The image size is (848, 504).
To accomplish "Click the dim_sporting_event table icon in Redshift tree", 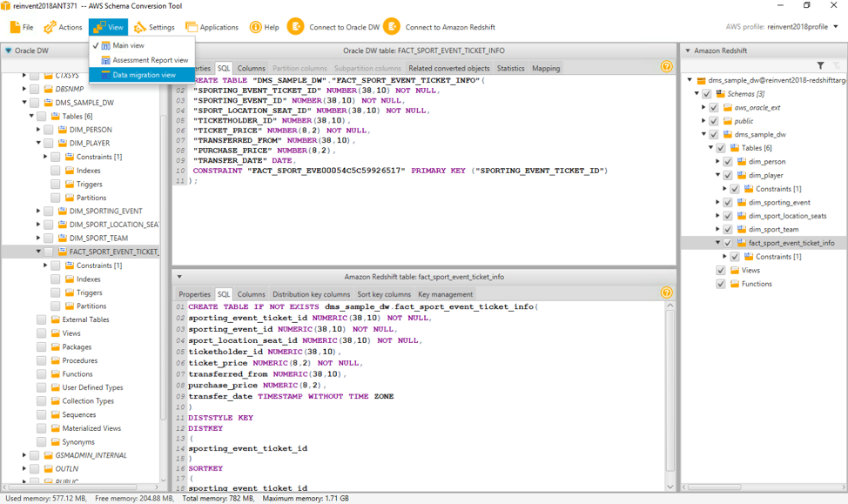I will [x=742, y=202].
